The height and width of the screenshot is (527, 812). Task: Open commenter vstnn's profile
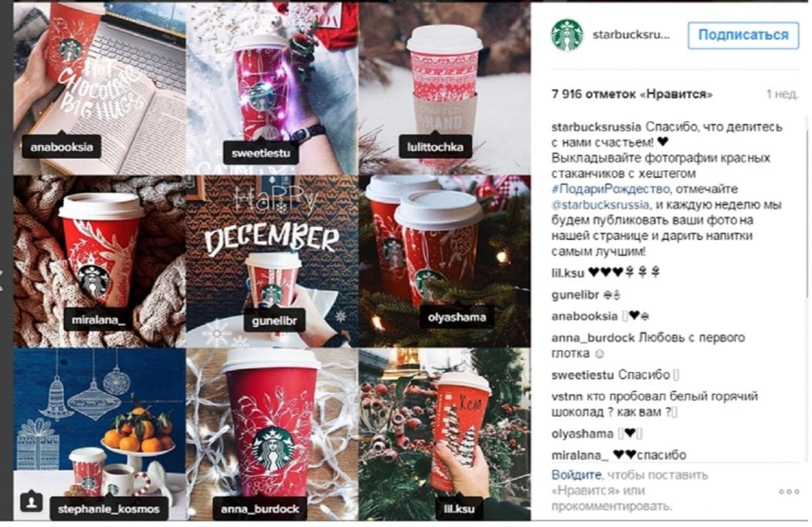click(x=567, y=396)
